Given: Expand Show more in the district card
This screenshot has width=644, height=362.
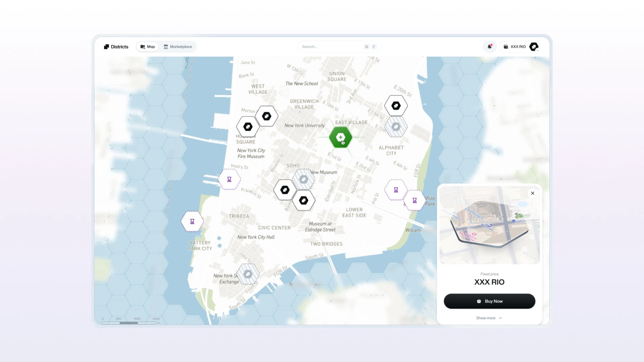Looking at the screenshot, I should click(489, 318).
